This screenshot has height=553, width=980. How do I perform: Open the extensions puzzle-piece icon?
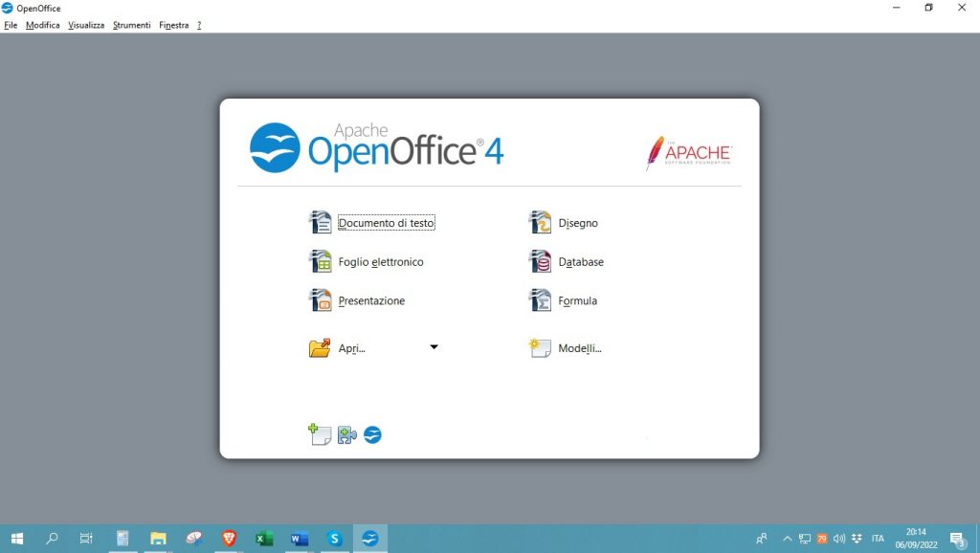click(346, 433)
